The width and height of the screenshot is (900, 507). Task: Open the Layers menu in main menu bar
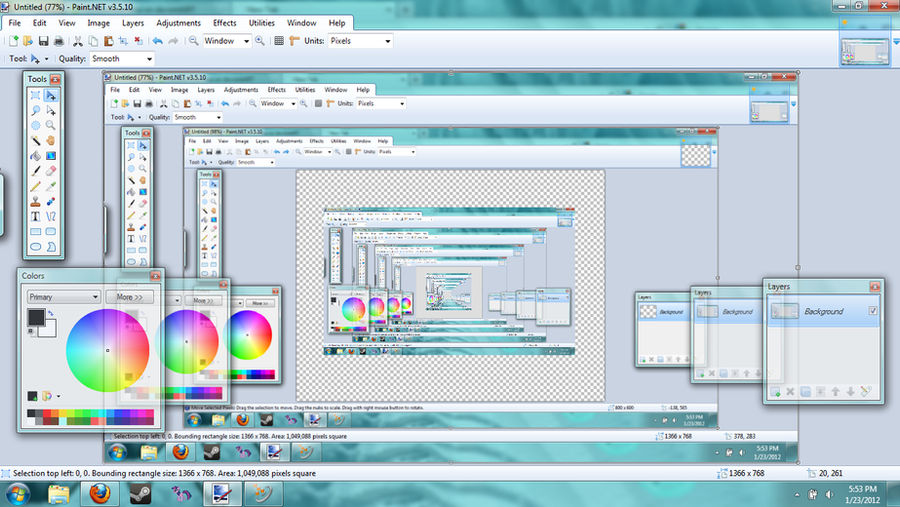pyautogui.click(x=133, y=23)
